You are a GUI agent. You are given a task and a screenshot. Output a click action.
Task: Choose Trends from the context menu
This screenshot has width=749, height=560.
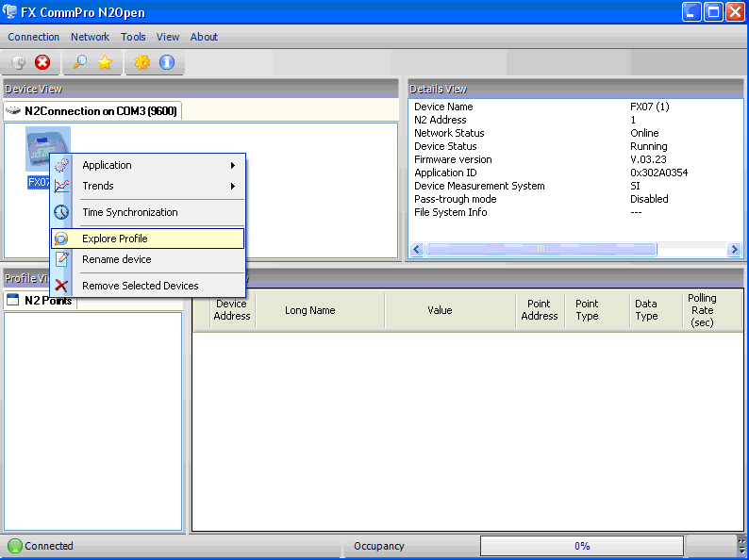tap(148, 186)
